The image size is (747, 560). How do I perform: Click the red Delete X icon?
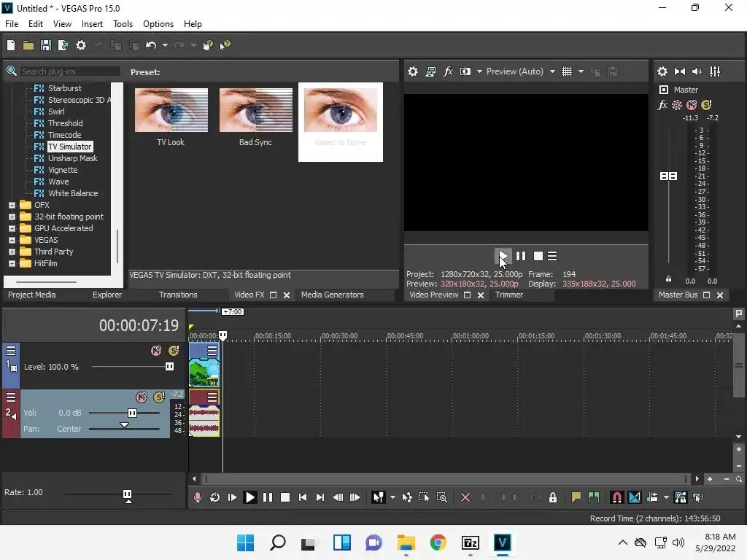click(465, 497)
